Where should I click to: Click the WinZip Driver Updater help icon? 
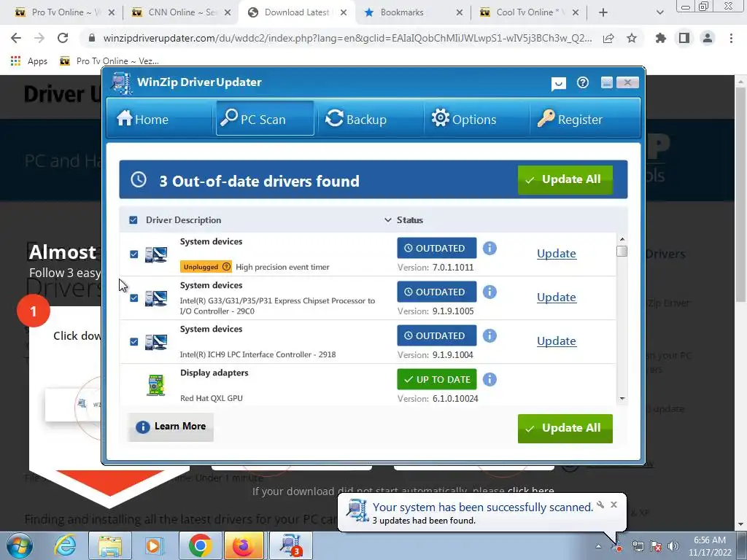pyautogui.click(x=583, y=83)
